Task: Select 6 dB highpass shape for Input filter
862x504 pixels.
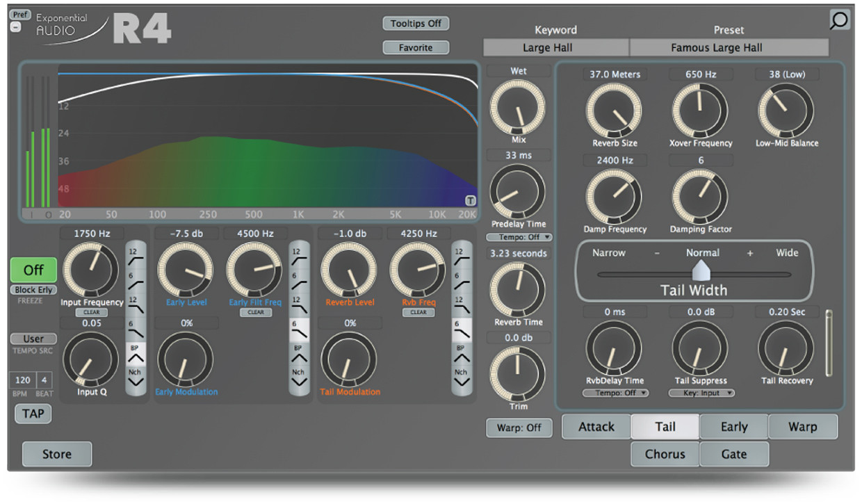Action: click(136, 281)
